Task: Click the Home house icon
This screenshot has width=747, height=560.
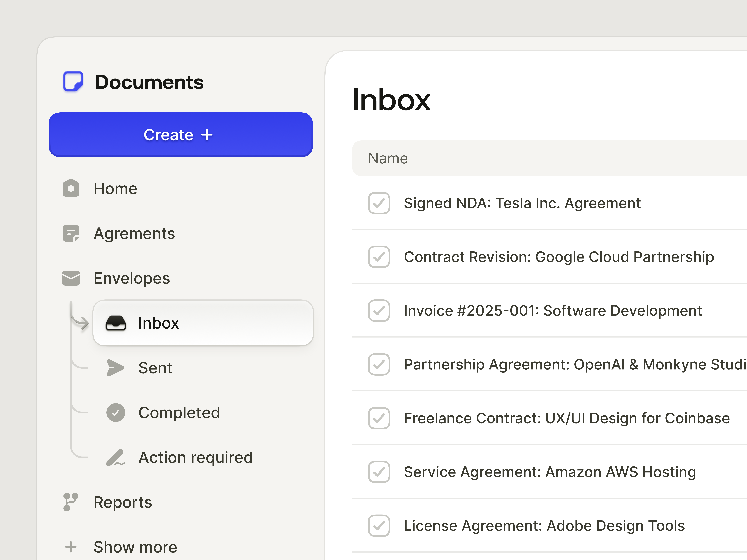Action: (x=71, y=188)
